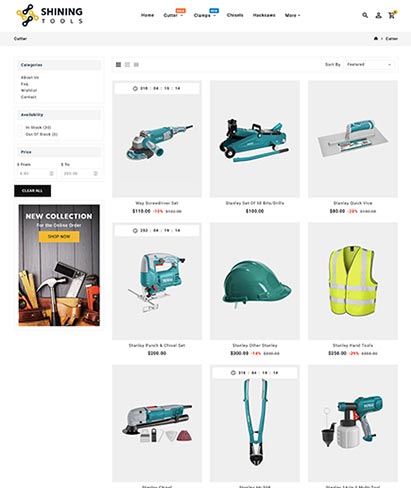Click the Shining Tools logo
Image resolution: width=411 pixels, height=488 pixels.
coord(49,15)
